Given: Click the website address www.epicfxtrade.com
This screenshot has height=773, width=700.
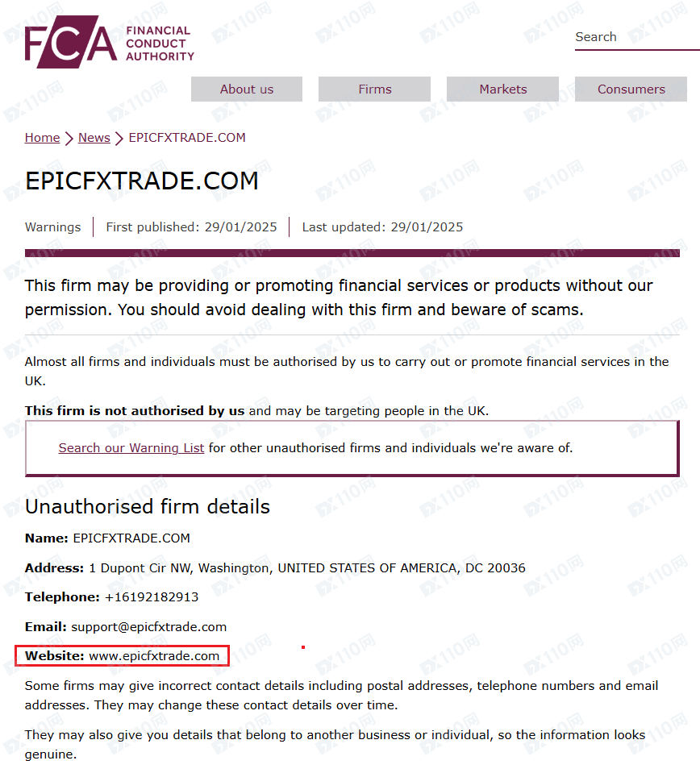Looking at the screenshot, I should (x=154, y=656).
